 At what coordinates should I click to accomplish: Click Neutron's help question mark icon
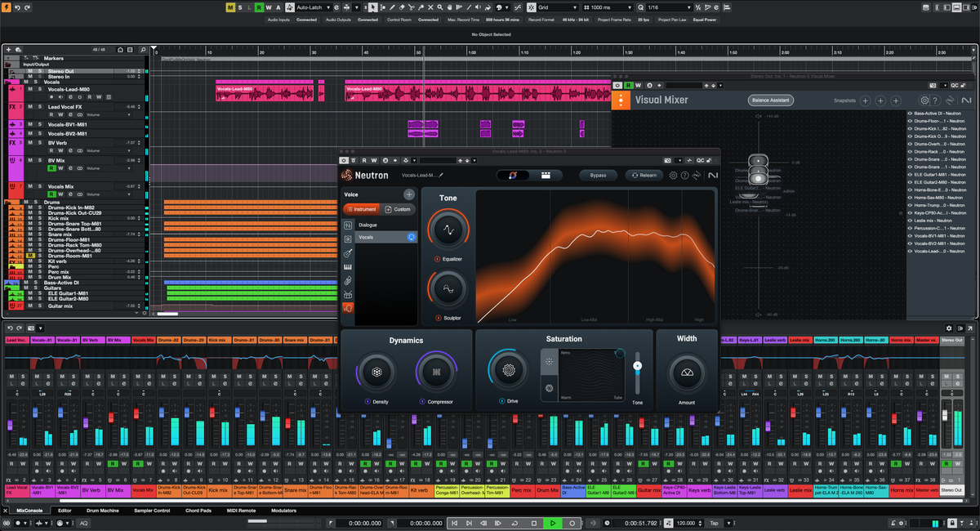pos(684,175)
